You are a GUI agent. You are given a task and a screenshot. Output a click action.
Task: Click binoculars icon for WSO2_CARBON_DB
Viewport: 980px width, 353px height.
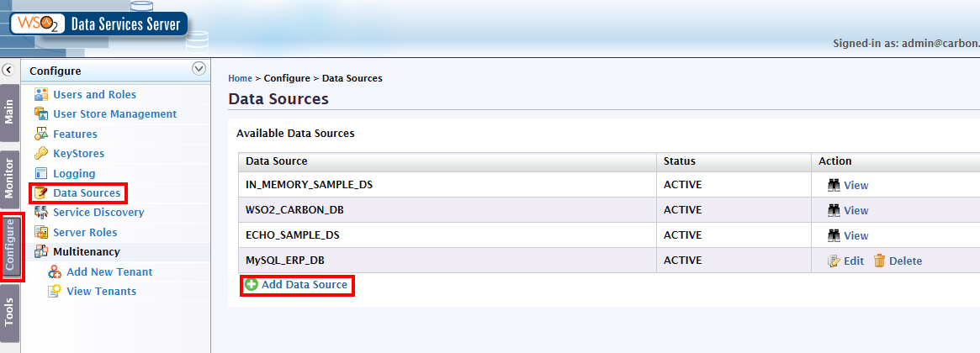(833, 211)
